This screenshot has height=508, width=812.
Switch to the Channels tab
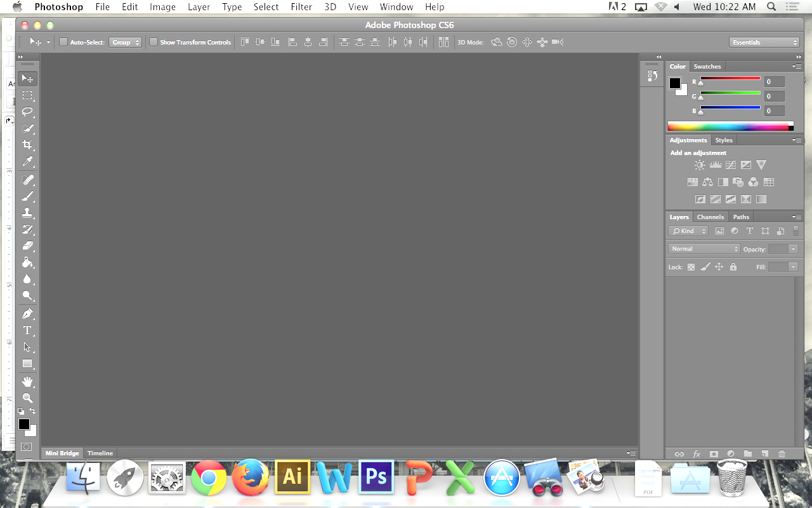tap(710, 217)
